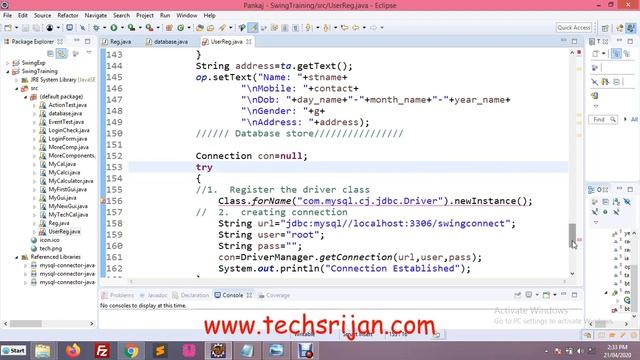Open the Navigate menu
The width and height of the screenshot is (640, 360).
coord(96,16)
